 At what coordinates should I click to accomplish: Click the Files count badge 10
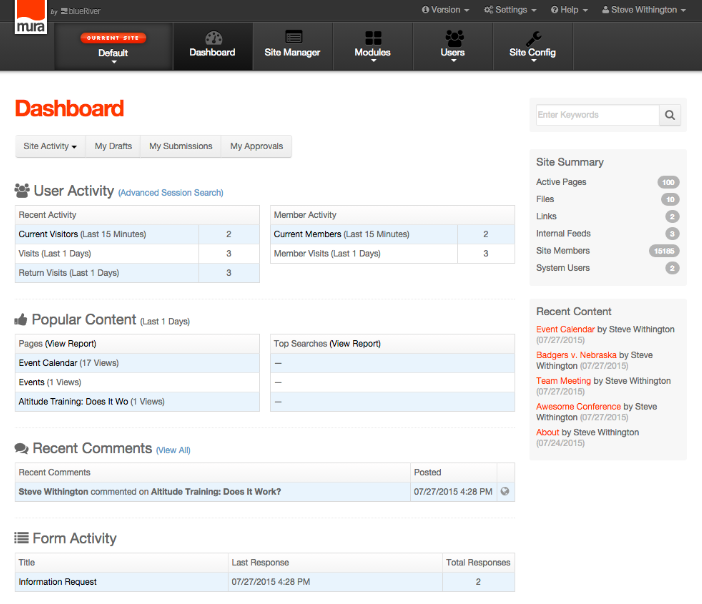tap(670, 199)
